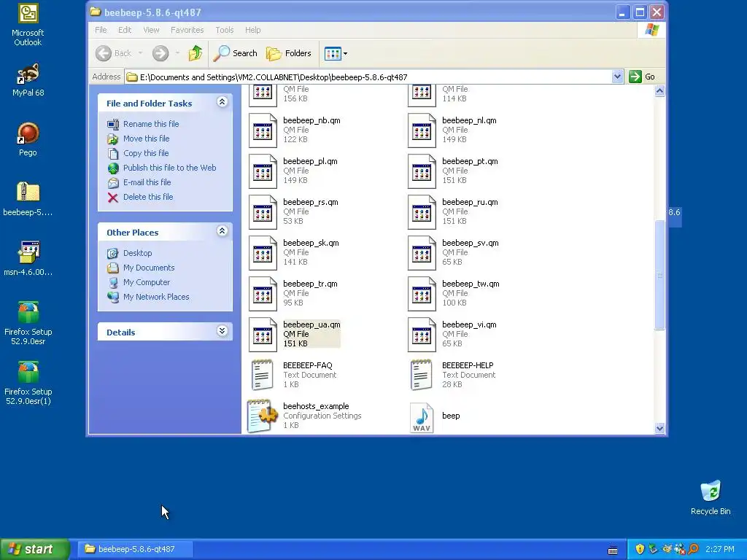Collapse the File and Folder Tasks panel
The image size is (747, 560).
[222, 102]
